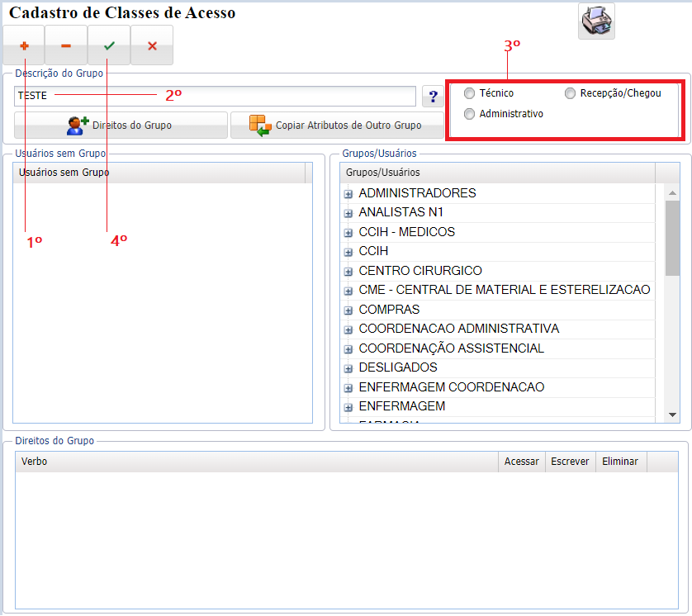Click the Escrever column header

[x=570, y=462]
